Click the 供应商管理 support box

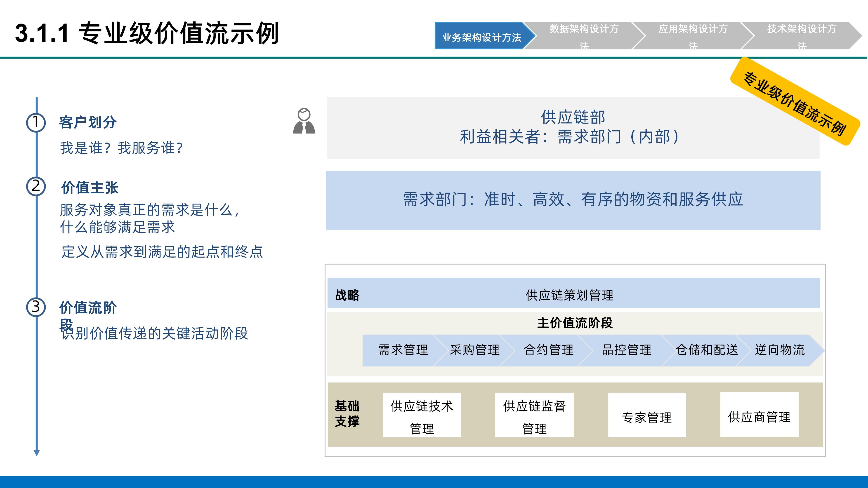tap(759, 415)
